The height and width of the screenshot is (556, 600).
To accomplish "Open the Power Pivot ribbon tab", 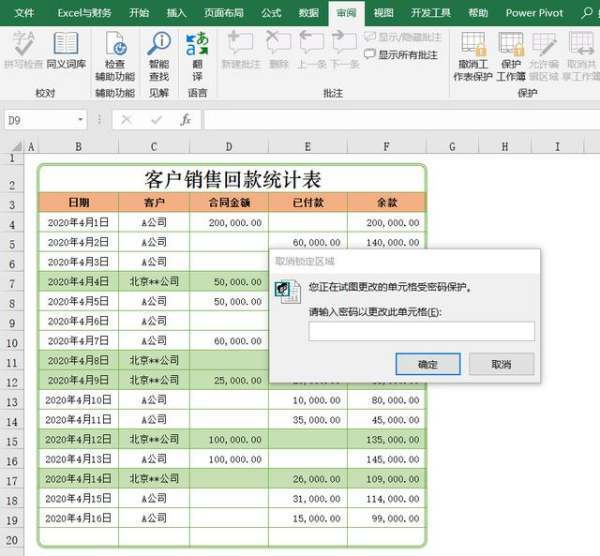I will (x=534, y=13).
